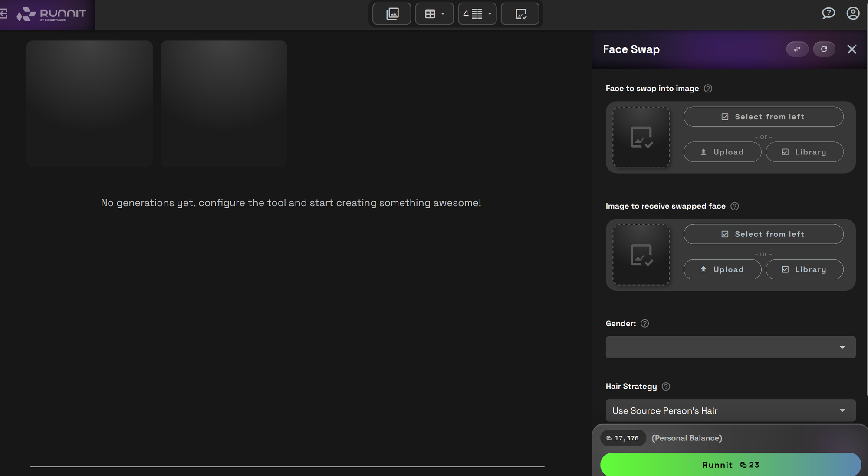This screenshot has height=476, width=868.
Task: Click the green Runnit button
Action: tap(730, 465)
